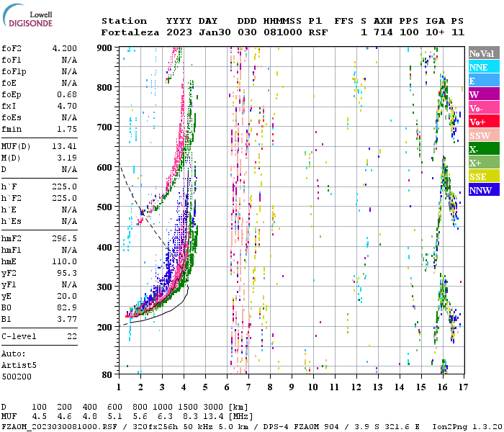Click the MUF 13.4 value for 3000 km
Screen dimensions: 504x432
click(x=213, y=416)
